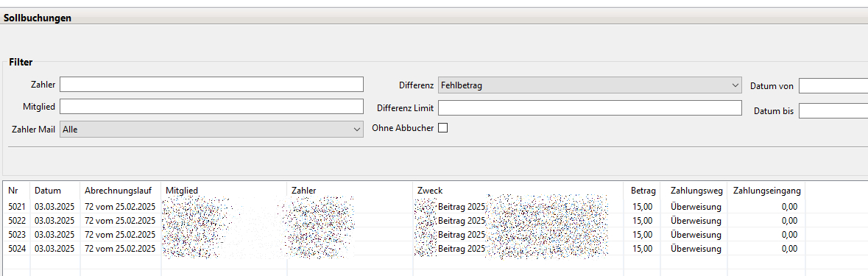
Task: Click Beitrag 2025 text in row 5024
Action: [461, 249]
